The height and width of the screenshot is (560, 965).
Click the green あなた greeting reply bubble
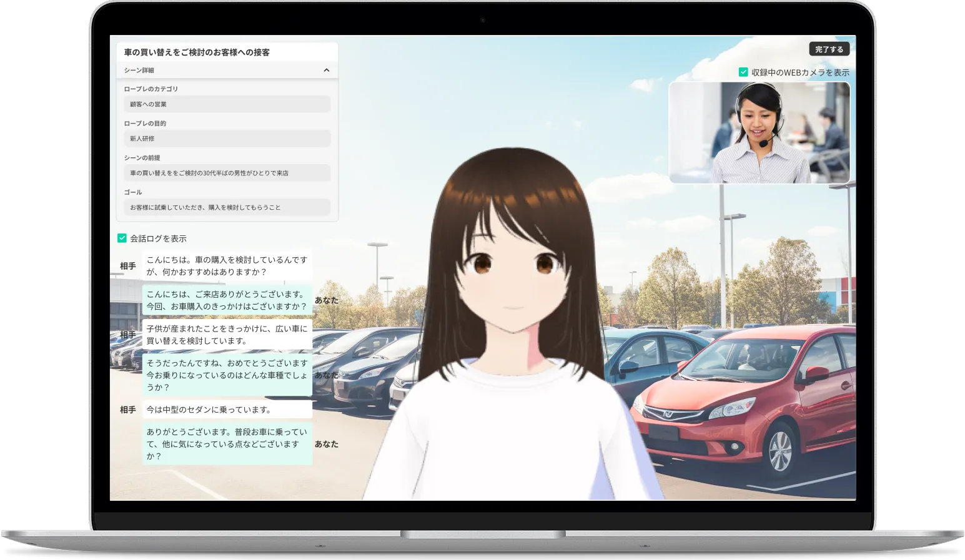point(226,299)
